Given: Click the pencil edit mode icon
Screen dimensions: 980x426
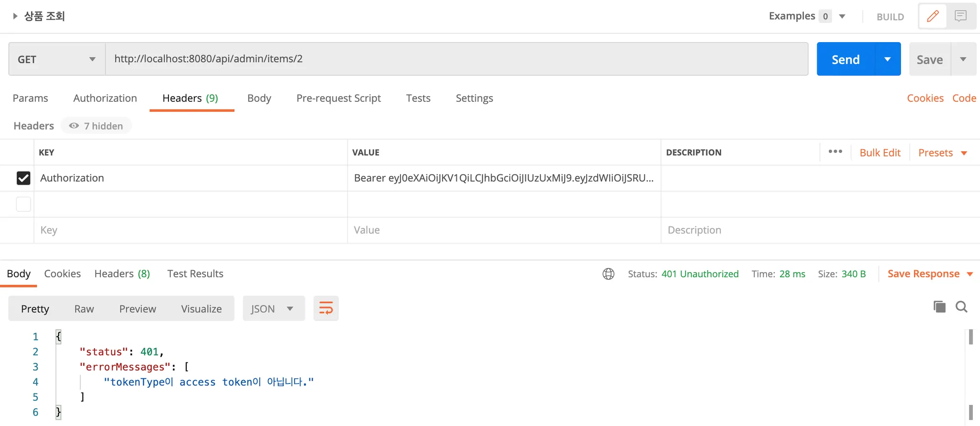Looking at the screenshot, I should coord(933,16).
